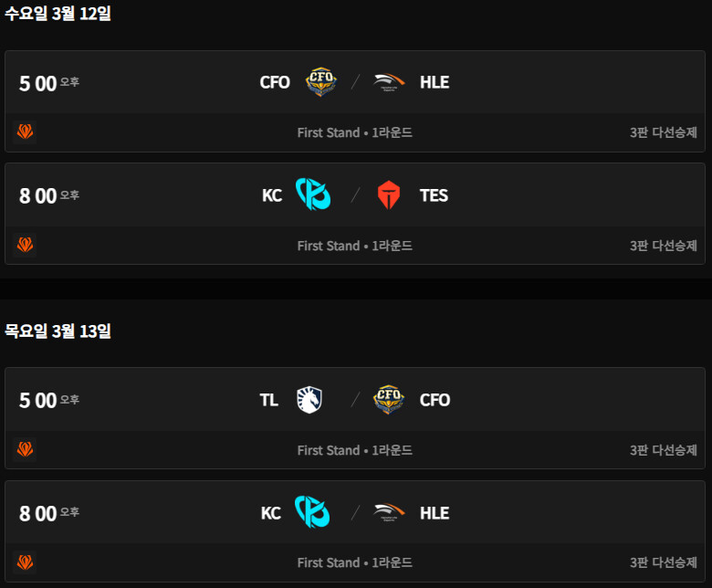This screenshot has height=588, width=712.
Task: Click the Team Liquid horse logo
Action: click(309, 400)
